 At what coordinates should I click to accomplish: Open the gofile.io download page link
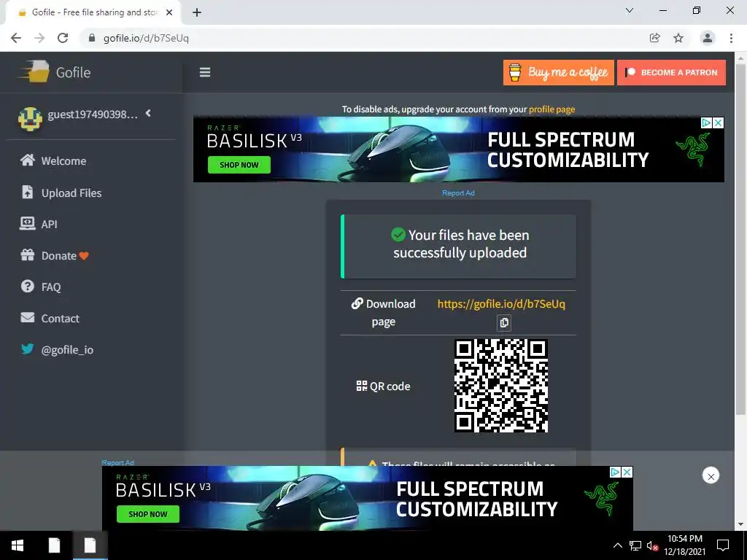(501, 304)
